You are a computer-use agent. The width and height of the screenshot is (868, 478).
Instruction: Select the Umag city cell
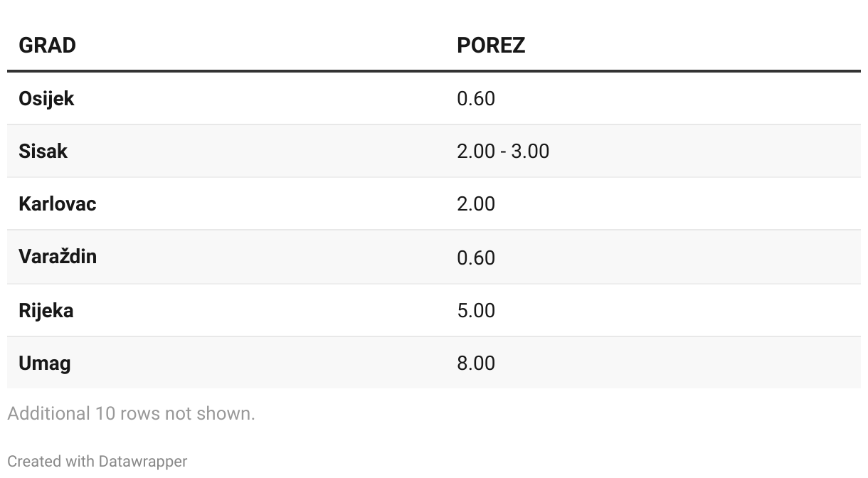pyautogui.click(x=44, y=363)
